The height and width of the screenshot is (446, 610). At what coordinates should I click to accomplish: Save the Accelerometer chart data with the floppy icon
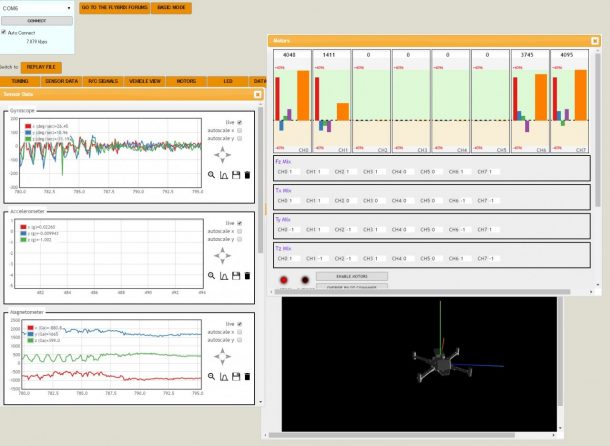point(236,276)
